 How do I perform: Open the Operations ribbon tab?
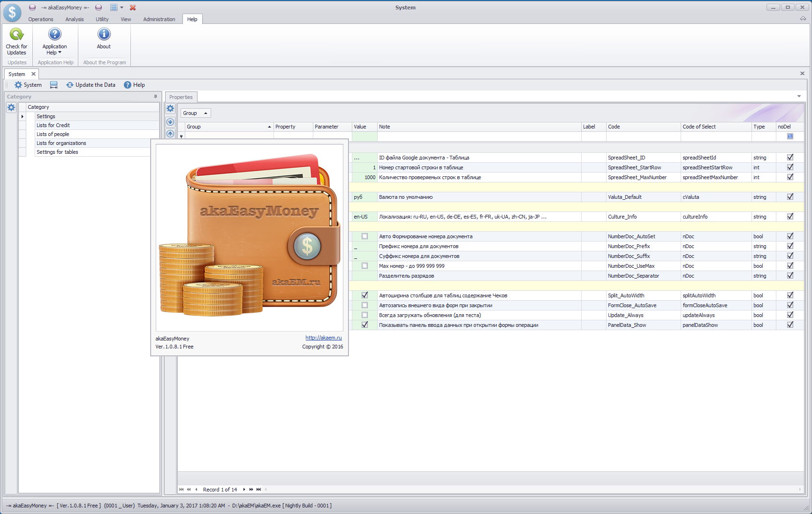point(41,19)
